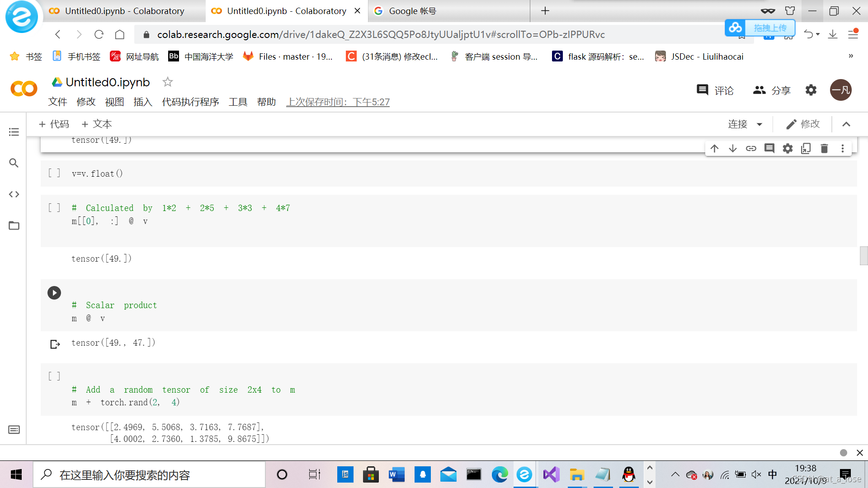This screenshot has width=868, height=488.
Task: Toggle the v=v.float() cell run bracket
Action: click(x=54, y=174)
